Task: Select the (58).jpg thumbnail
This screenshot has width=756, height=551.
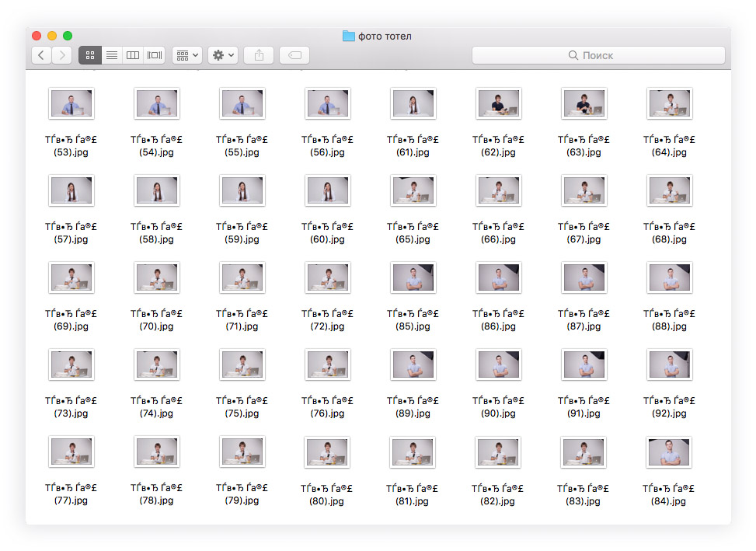Action: tap(157, 190)
